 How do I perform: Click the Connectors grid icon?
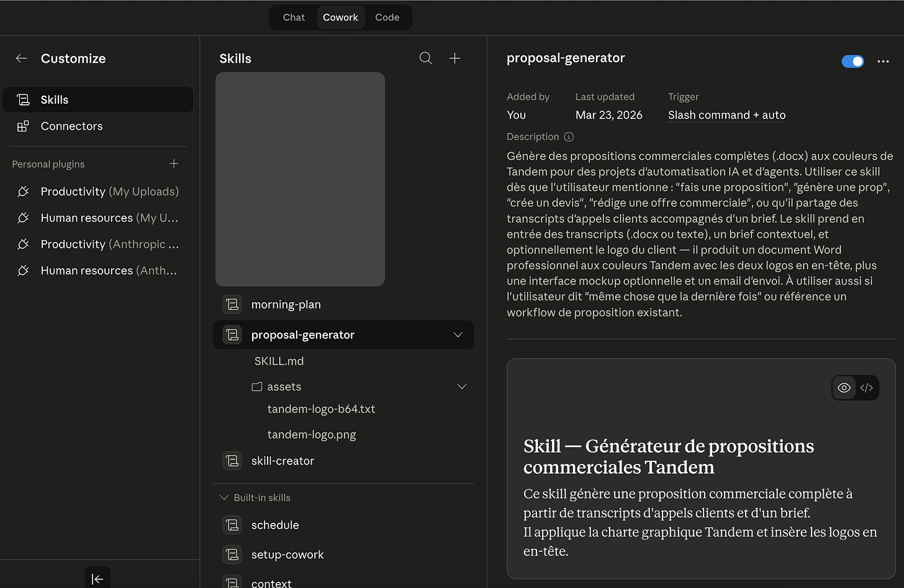tap(23, 126)
